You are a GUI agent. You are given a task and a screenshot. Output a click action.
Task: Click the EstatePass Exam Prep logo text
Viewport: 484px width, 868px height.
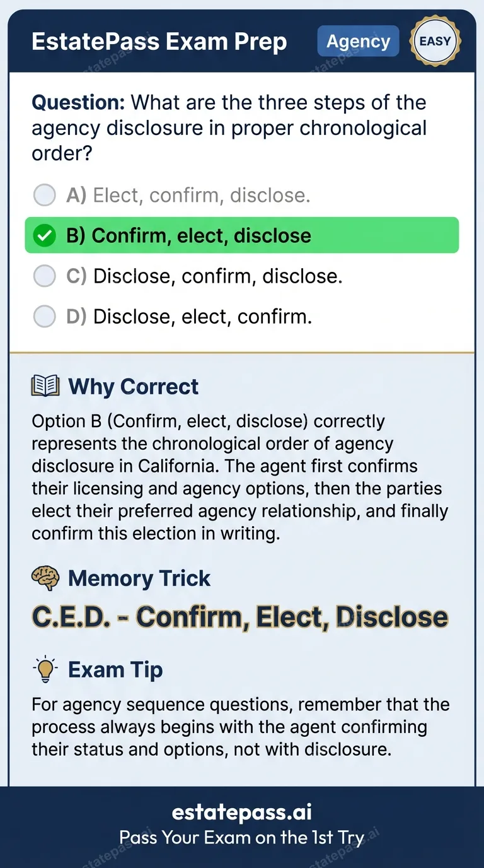coord(159,41)
